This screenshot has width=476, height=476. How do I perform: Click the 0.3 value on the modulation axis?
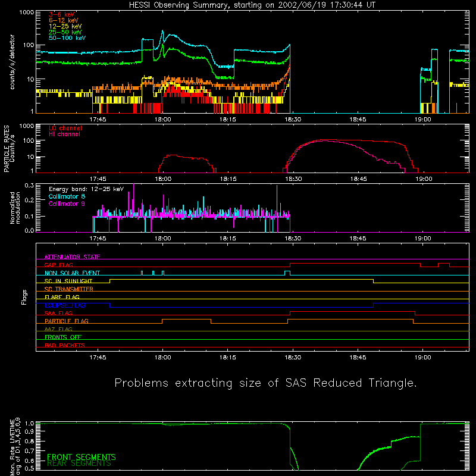click(29, 186)
